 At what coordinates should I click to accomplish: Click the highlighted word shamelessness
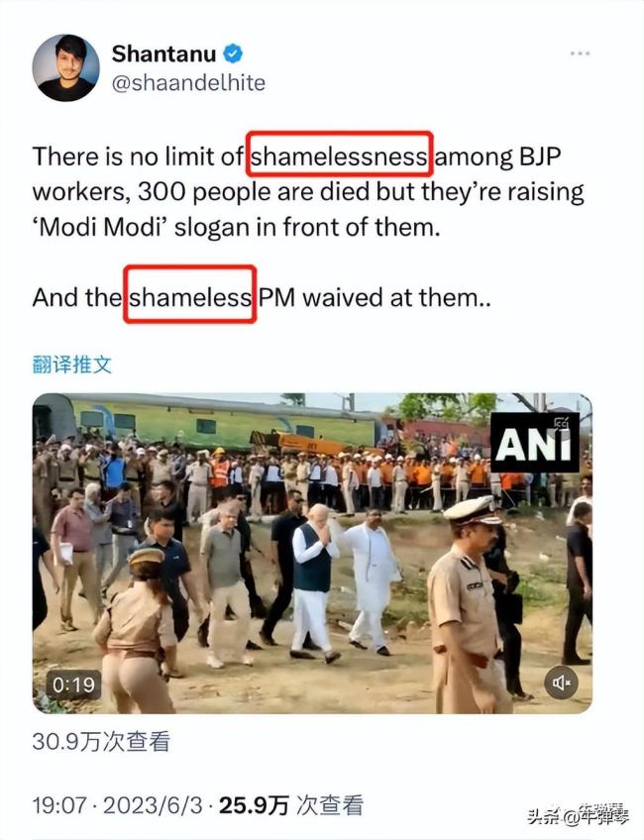pyautogui.click(x=339, y=157)
